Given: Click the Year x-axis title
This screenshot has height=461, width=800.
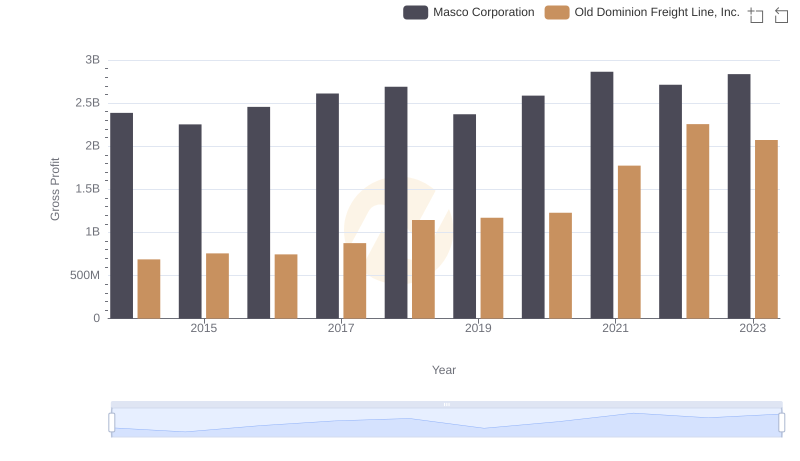Looking at the screenshot, I should tap(444, 370).
